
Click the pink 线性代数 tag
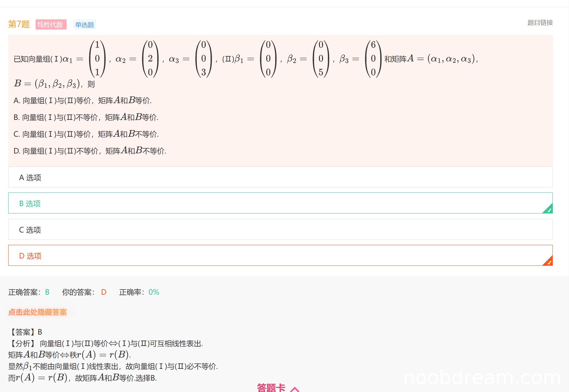(x=51, y=24)
